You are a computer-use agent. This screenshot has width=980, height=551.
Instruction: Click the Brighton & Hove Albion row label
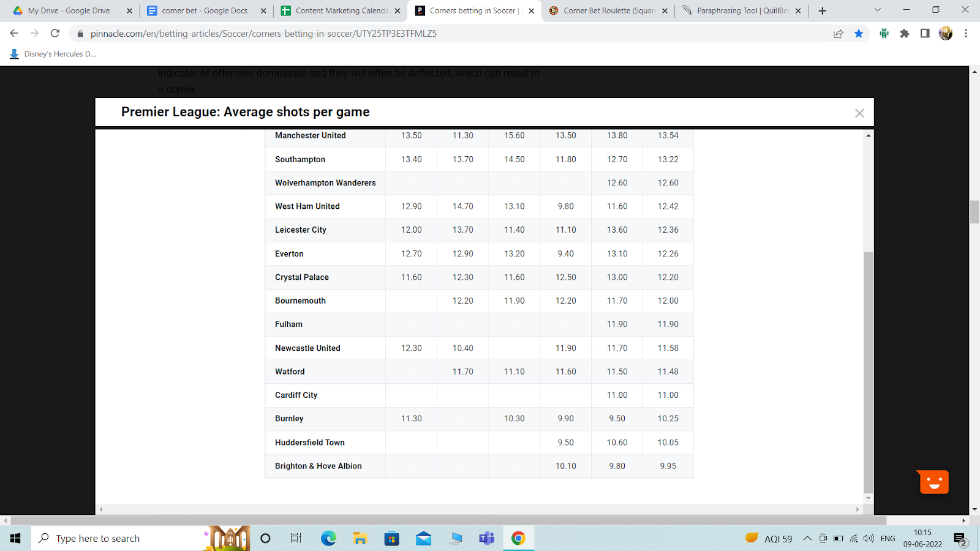pyautogui.click(x=318, y=466)
